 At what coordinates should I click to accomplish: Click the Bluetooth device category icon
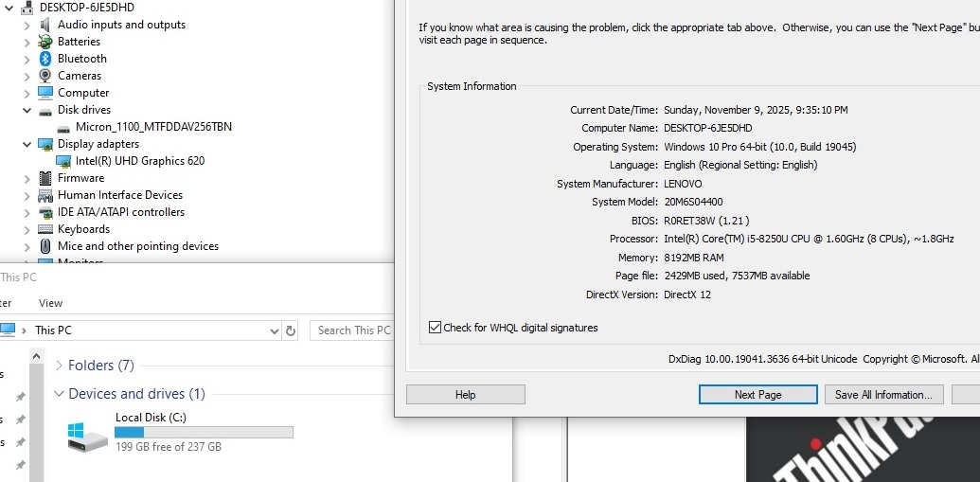[45, 59]
